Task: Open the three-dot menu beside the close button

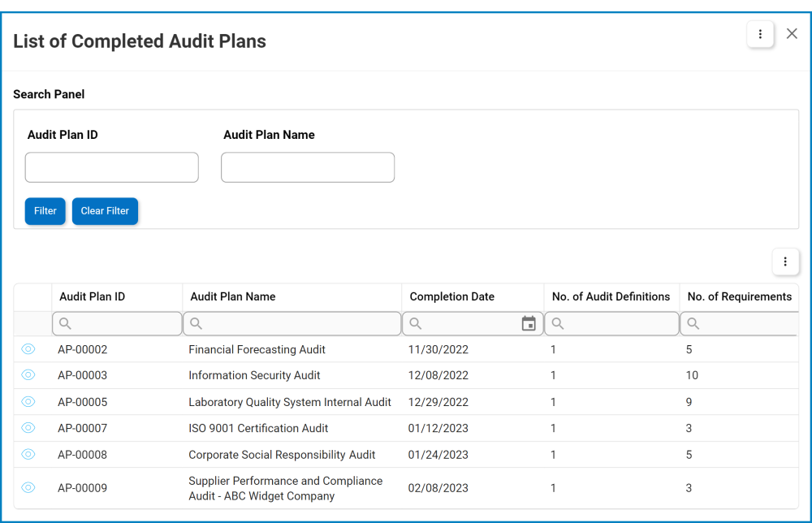Action: 760,34
